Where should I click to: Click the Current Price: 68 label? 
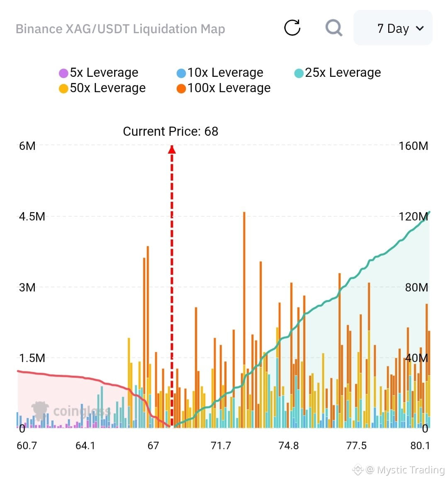170,131
